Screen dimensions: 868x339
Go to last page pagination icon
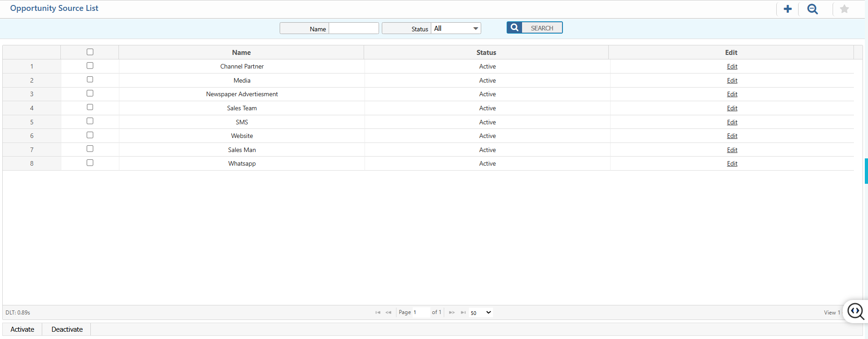[x=463, y=312]
